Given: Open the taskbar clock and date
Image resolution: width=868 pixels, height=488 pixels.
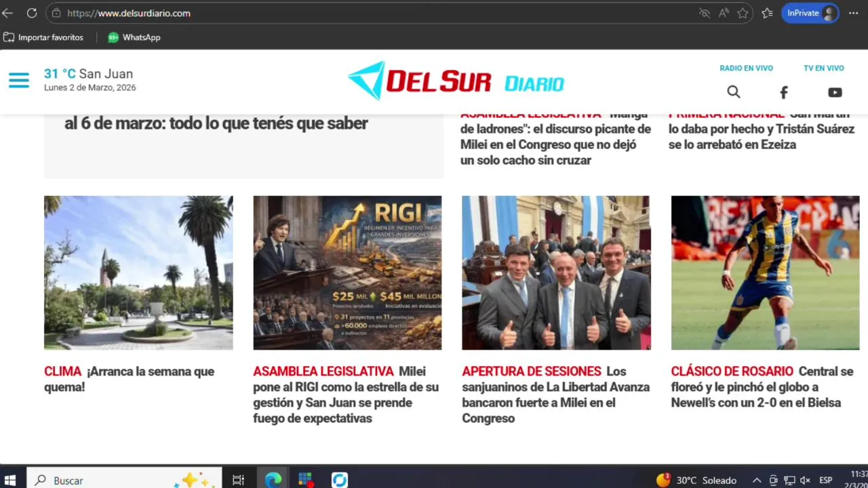Looking at the screenshot, I should click(858, 480).
